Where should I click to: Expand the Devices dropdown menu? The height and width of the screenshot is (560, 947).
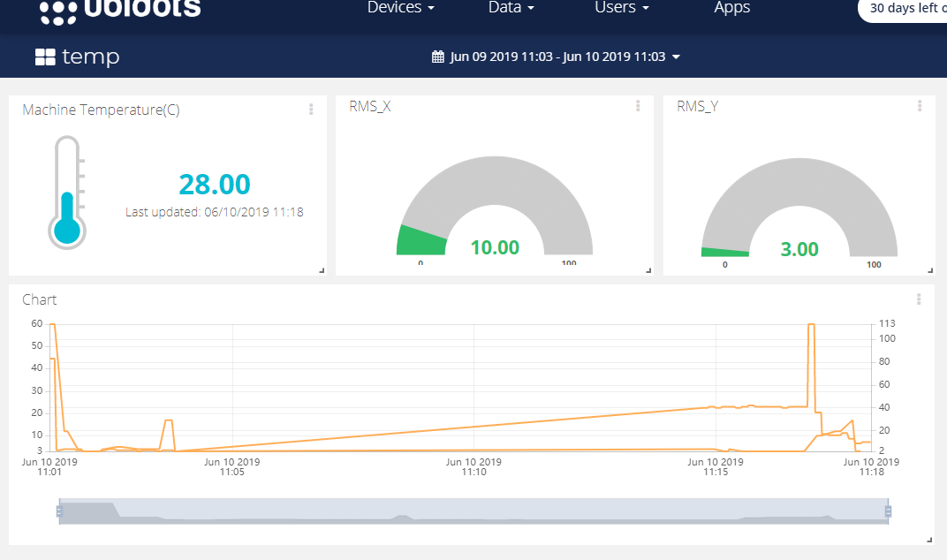point(401,8)
